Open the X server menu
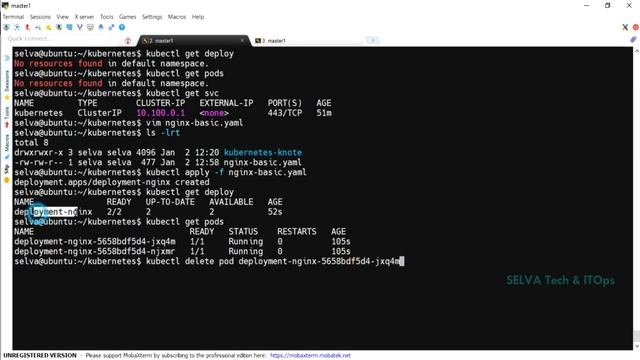This screenshot has height=360, width=640. pos(84,17)
